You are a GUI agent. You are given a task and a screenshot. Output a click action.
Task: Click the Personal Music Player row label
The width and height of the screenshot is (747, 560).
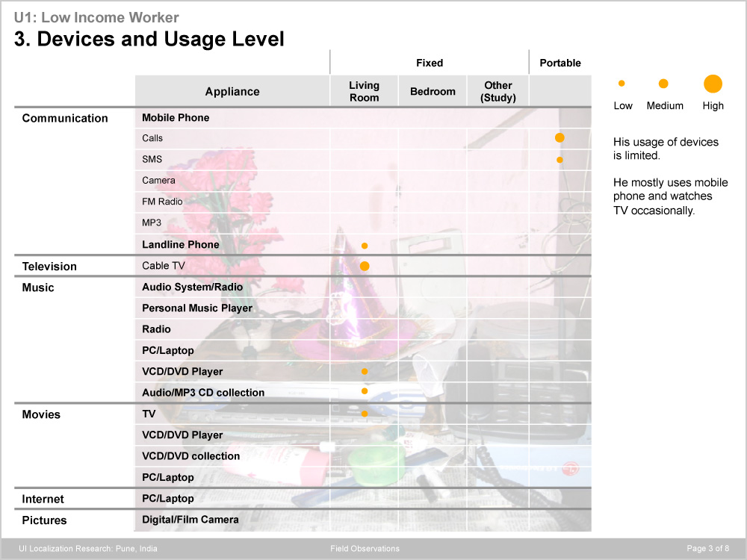tap(197, 308)
